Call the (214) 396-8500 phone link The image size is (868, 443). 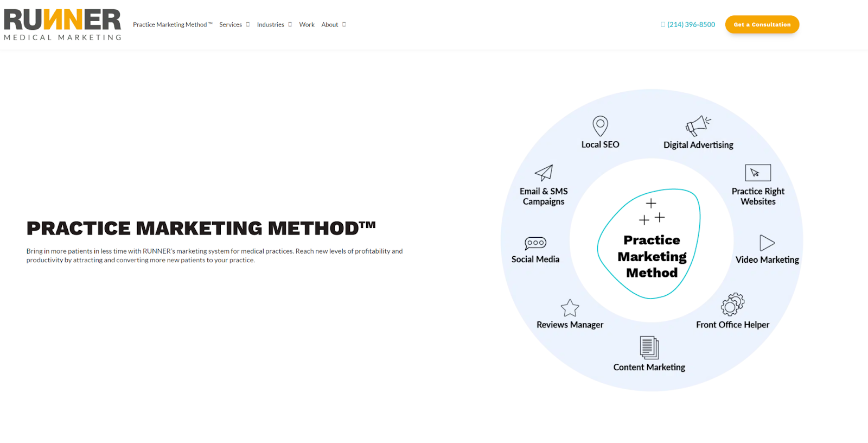pyautogui.click(x=691, y=24)
